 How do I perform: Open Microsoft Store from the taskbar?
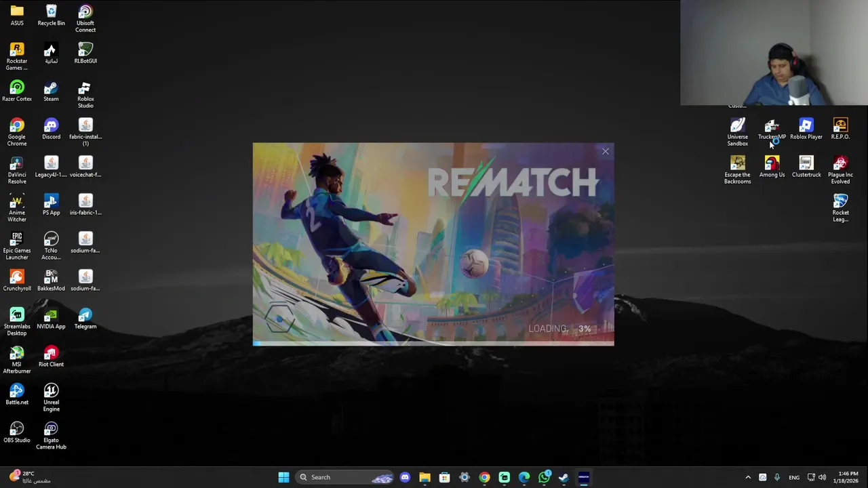pyautogui.click(x=444, y=477)
